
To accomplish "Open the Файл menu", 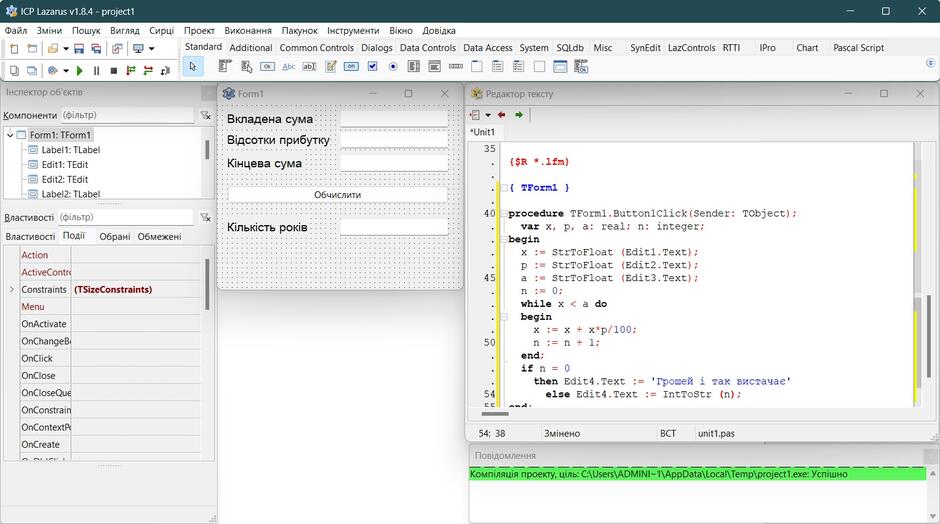I will point(16,31).
